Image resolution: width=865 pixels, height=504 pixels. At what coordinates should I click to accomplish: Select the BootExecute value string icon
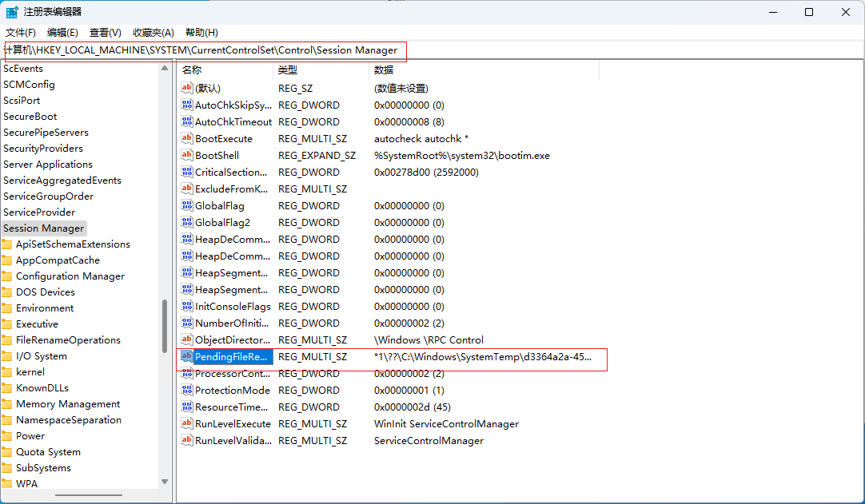[x=187, y=139]
